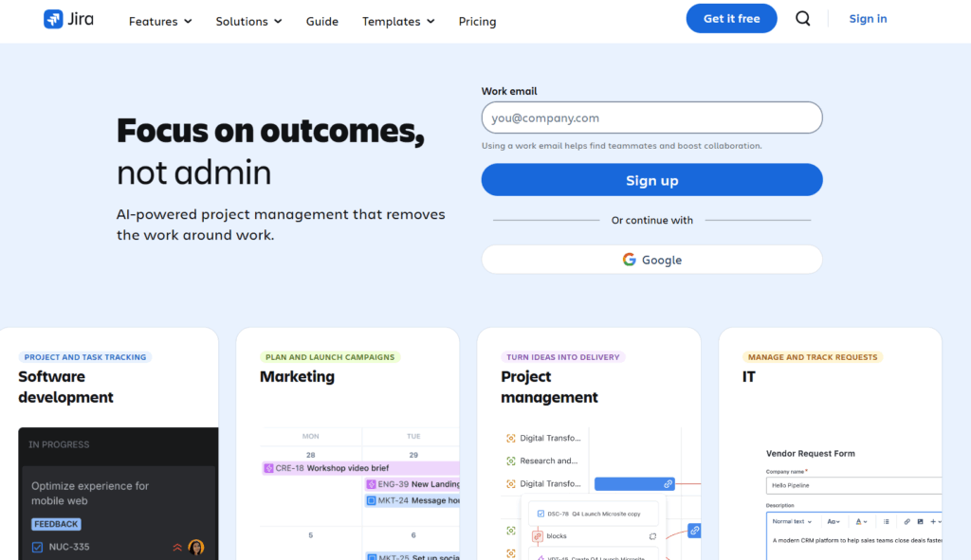Viewport: 971px width, 560px height.
Task: Toggle the DSC-78 Q4 Launch checkbox
Action: click(x=540, y=514)
